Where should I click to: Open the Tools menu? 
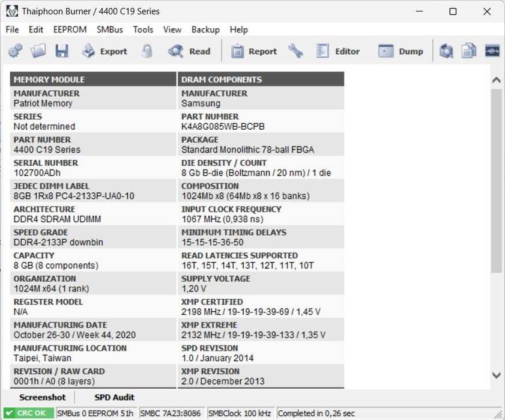(143, 29)
